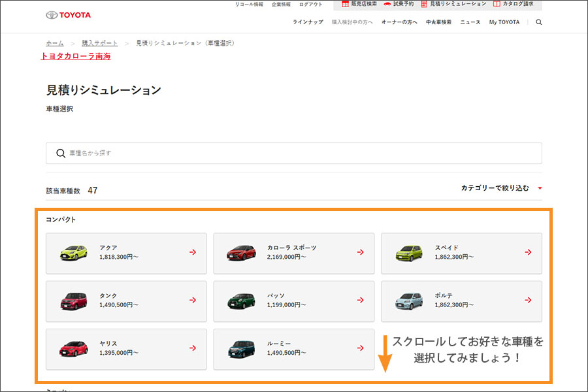Screen dimensions: 588x392
Task: Click the 試乗予約 red car icon
Action: 387,4
